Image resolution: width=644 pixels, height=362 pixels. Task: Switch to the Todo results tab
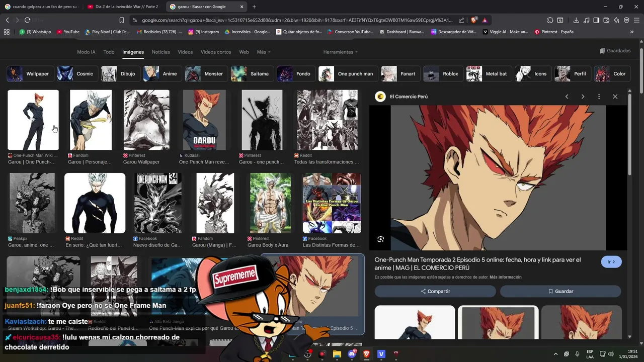click(109, 52)
